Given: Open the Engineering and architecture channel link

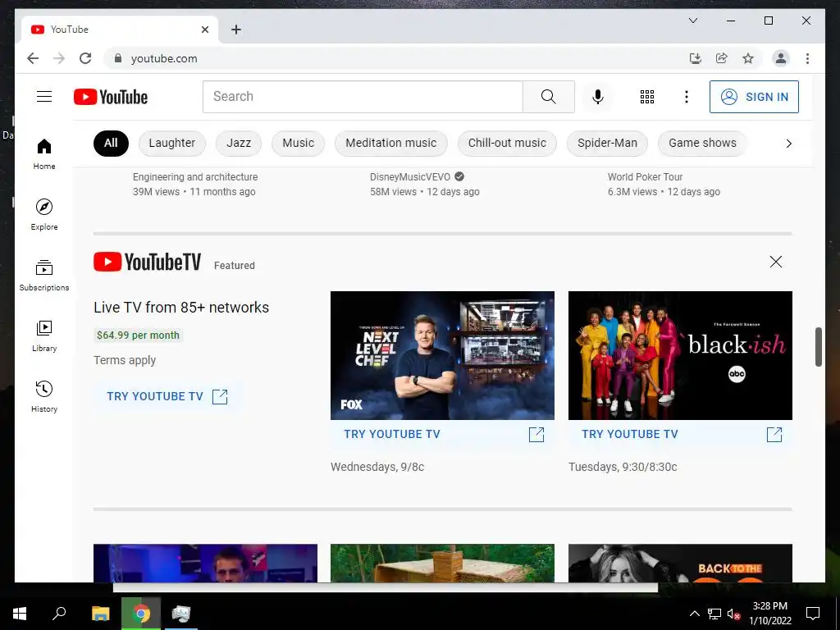Looking at the screenshot, I should tap(195, 177).
